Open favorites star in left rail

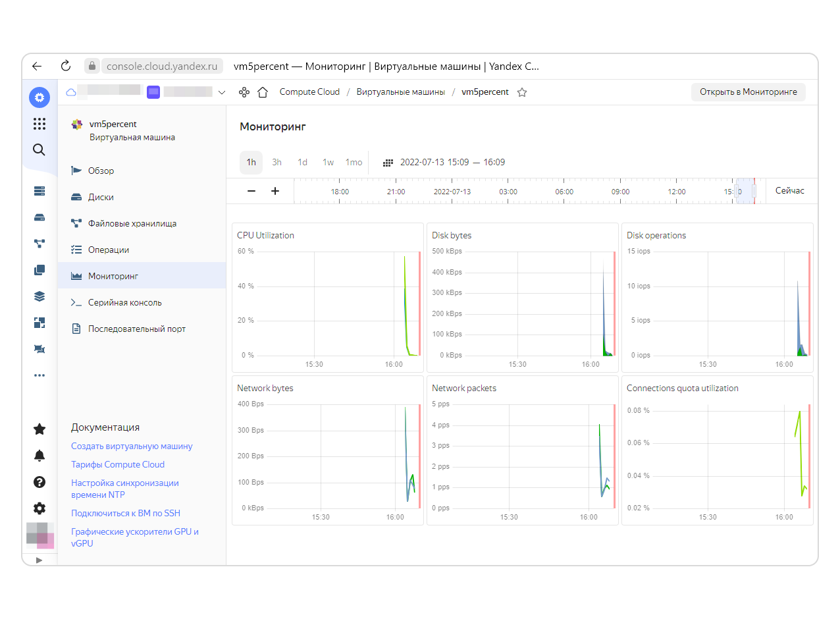pos(39,429)
